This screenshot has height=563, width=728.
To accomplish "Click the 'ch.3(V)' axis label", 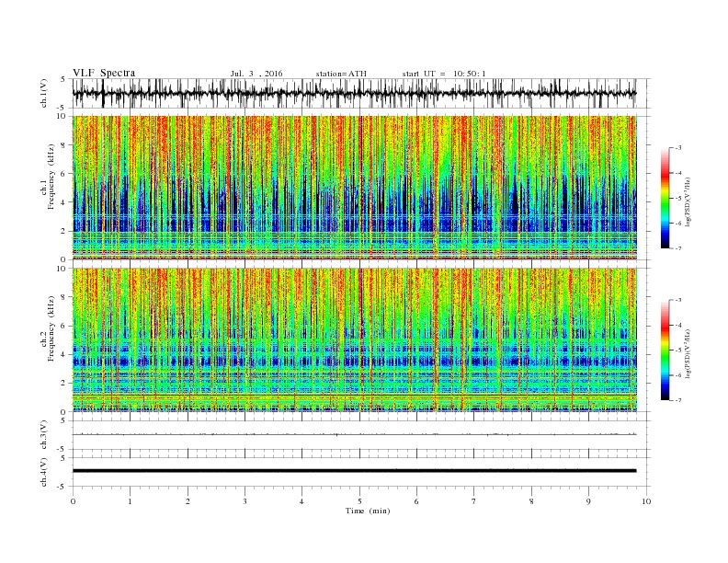I will coord(44,435).
